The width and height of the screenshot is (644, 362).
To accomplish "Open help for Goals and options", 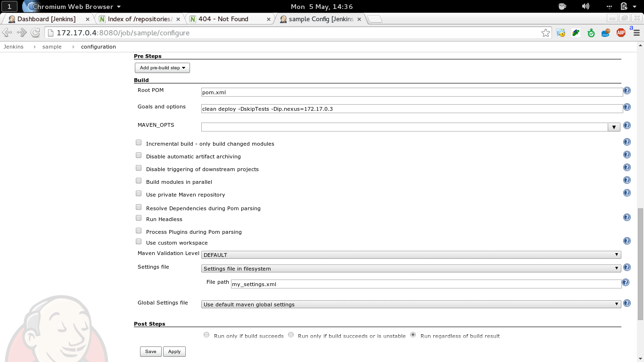I will (627, 107).
